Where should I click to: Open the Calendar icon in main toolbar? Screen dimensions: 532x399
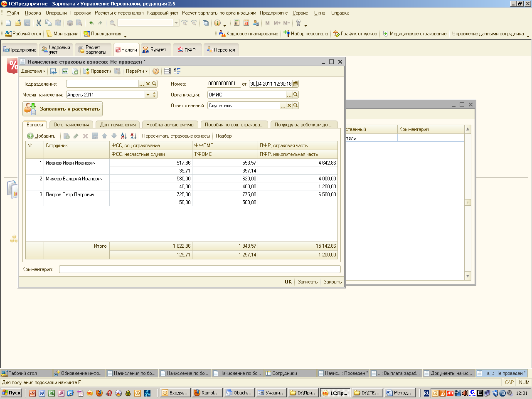(x=246, y=23)
